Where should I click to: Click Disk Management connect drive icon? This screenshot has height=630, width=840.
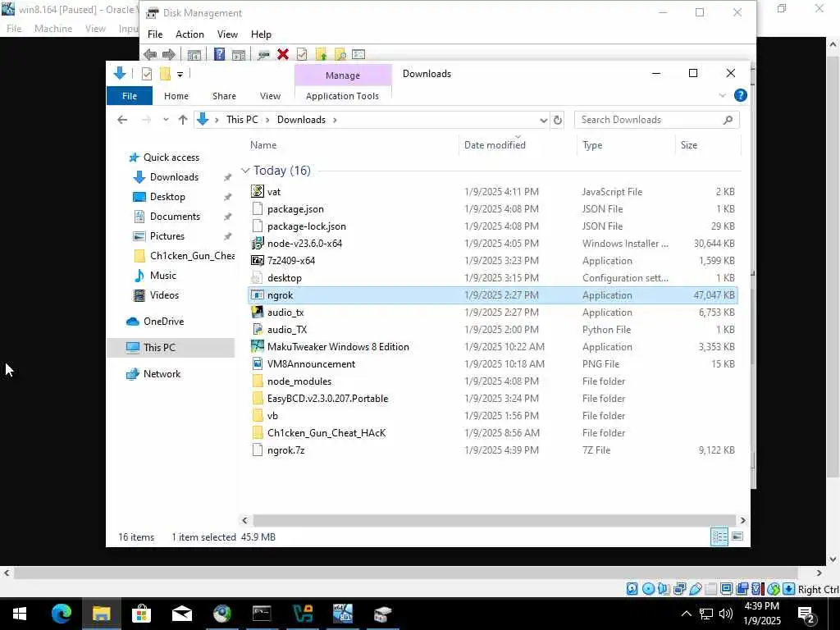pyautogui.click(x=263, y=54)
